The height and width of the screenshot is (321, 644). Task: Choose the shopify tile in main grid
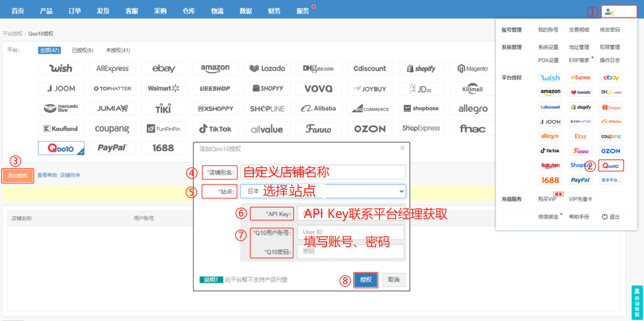pyautogui.click(x=421, y=69)
